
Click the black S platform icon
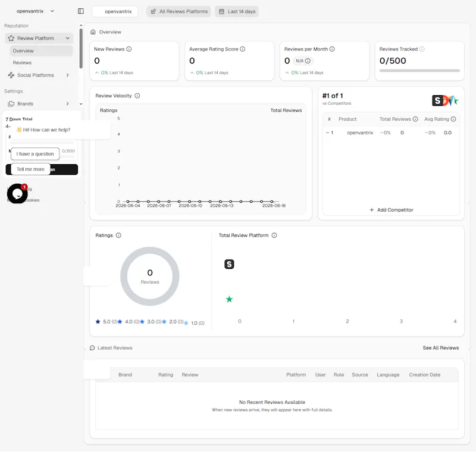(x=229, y=264)
